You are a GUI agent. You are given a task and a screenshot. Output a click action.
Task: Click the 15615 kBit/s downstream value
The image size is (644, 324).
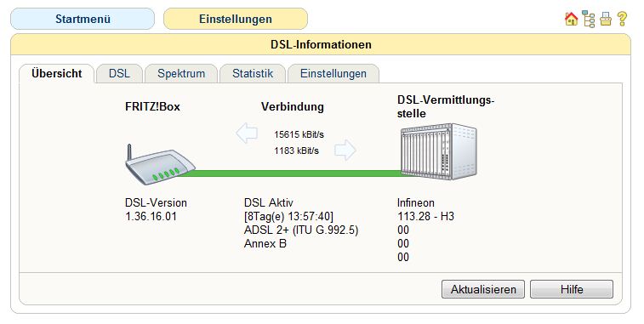click(x=299, y=134)
